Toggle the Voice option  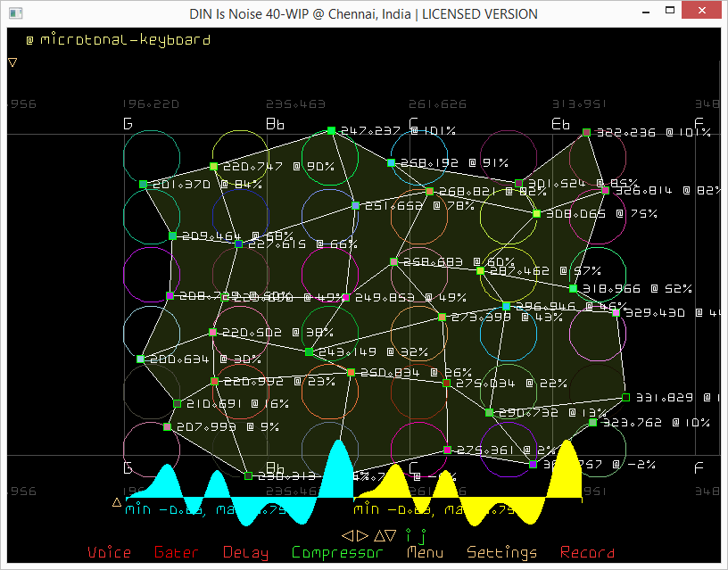pos(109,553)
